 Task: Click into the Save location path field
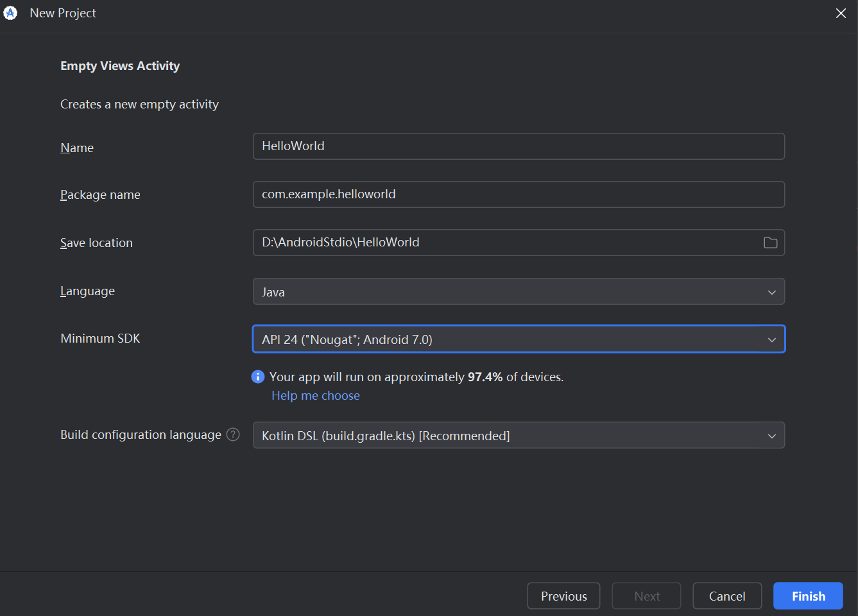click(501, 243)
